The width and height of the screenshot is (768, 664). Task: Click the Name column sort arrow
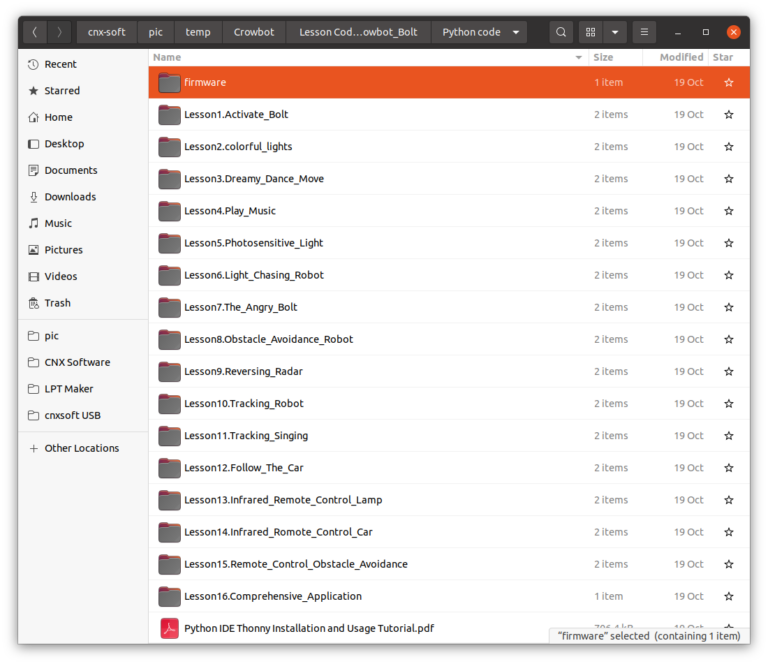[x=578, y=58]
